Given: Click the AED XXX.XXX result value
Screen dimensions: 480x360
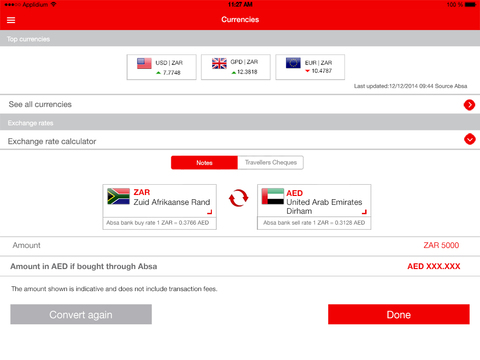Looking at the screenshot, I should click(434, 266).
